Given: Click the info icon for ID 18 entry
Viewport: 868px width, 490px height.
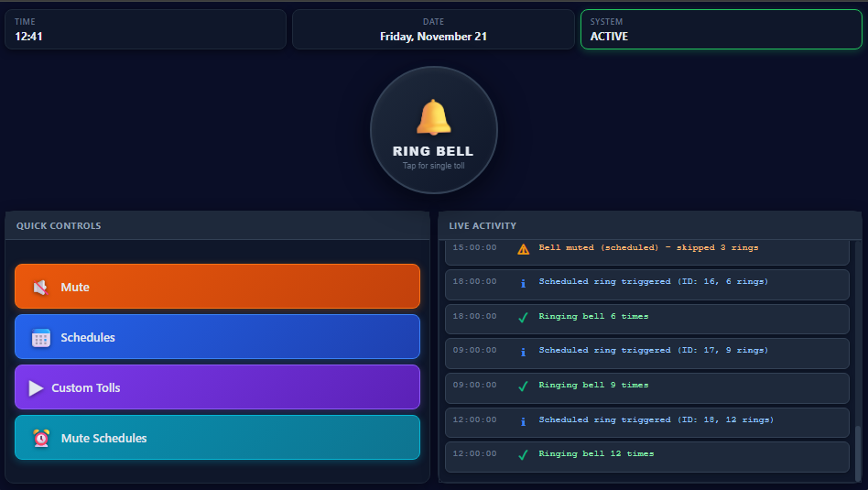Looking at the screenshot, I should pyautogui.click(x=523, y=421).
